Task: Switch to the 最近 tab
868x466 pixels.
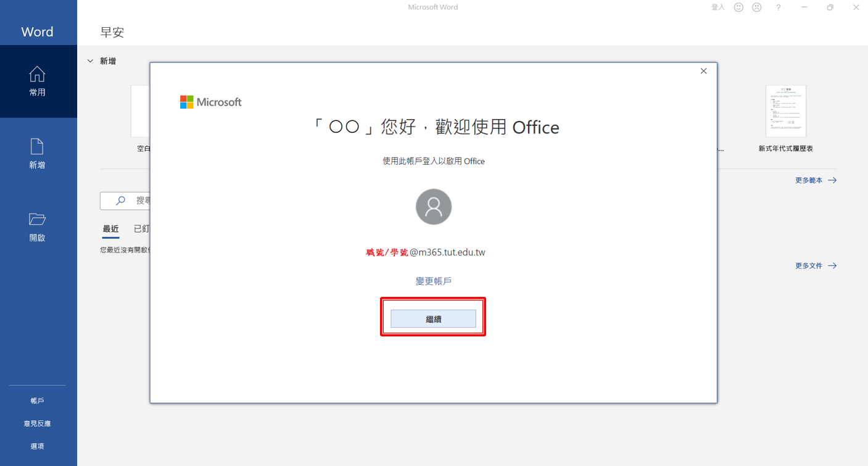Action: 111,229
